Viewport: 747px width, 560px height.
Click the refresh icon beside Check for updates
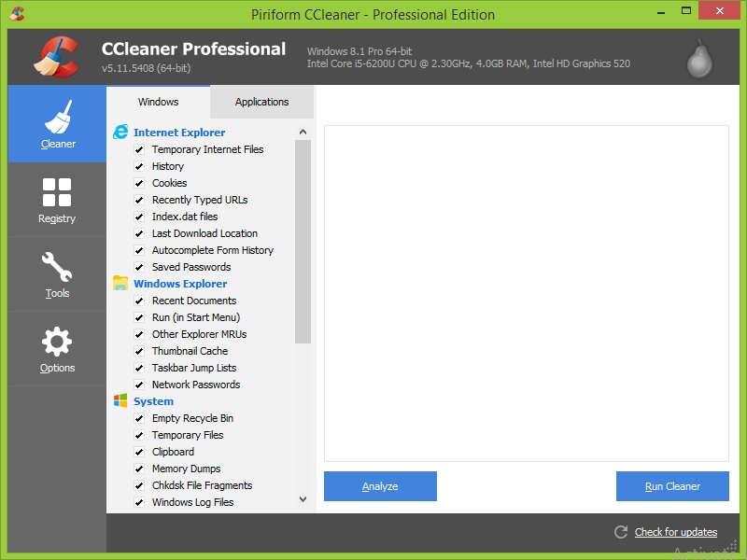621,532
